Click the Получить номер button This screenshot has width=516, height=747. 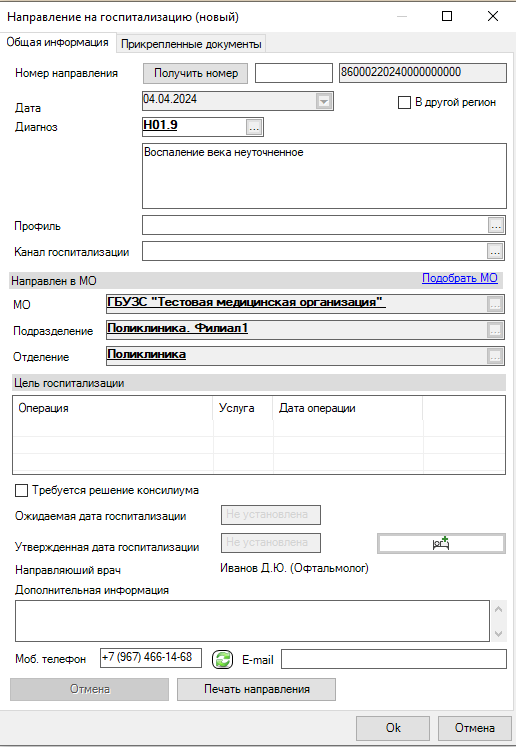tap(196, 73)
